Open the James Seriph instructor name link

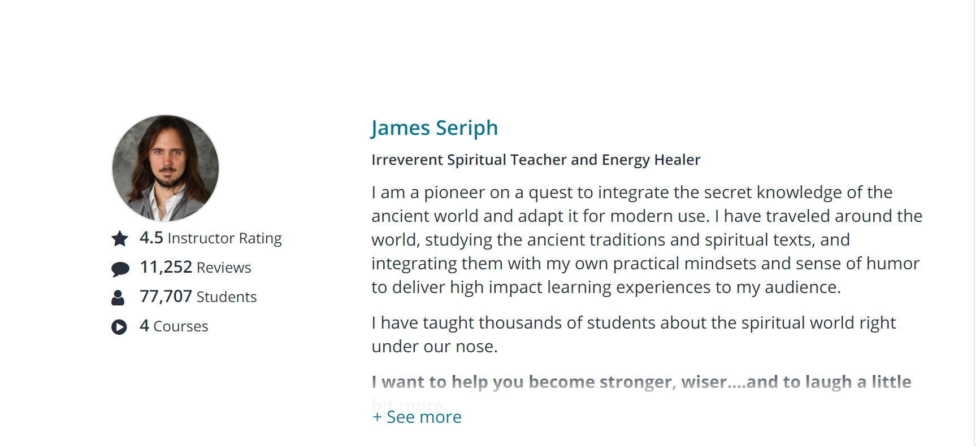(434, 128)
